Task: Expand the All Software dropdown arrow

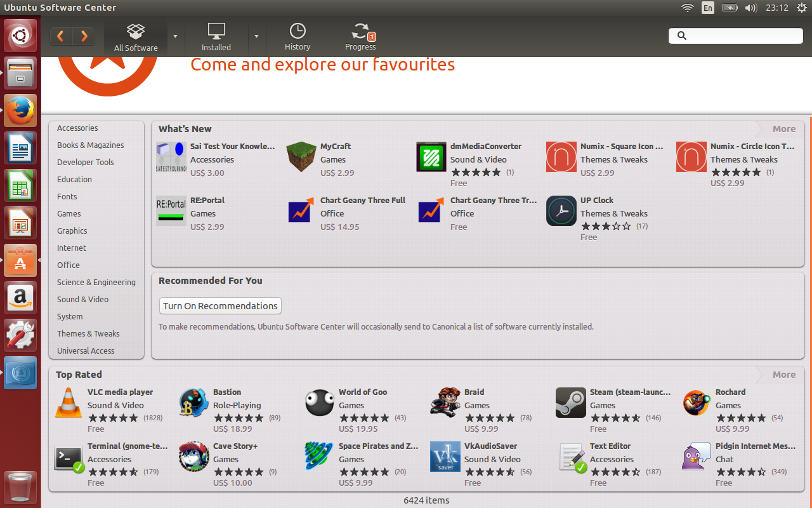Action: 175,36
